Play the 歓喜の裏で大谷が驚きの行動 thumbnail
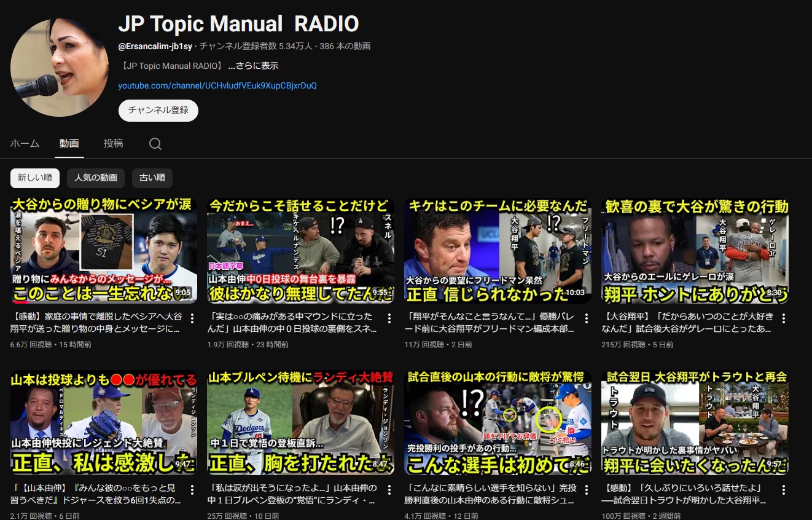The width and height of the screenshot is (812, 520). pyautogui.click(x=695, y=251)
